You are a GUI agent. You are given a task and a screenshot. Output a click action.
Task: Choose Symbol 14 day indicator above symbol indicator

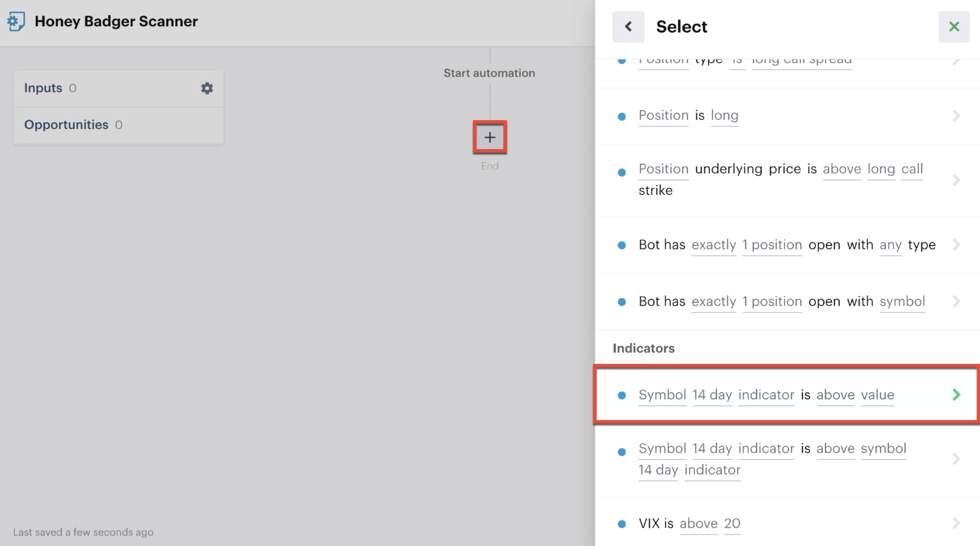pyautogui.click(x=787, y=459)
